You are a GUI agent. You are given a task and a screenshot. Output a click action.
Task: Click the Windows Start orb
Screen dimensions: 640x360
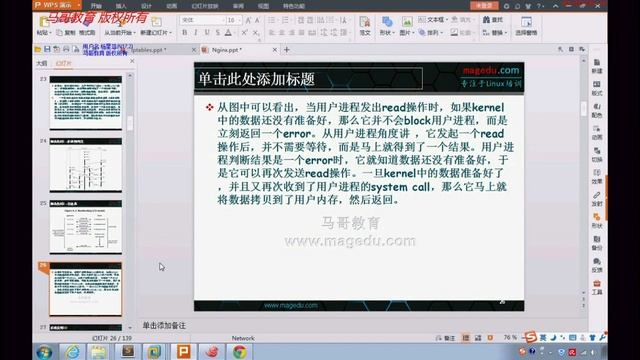[44, 351]
